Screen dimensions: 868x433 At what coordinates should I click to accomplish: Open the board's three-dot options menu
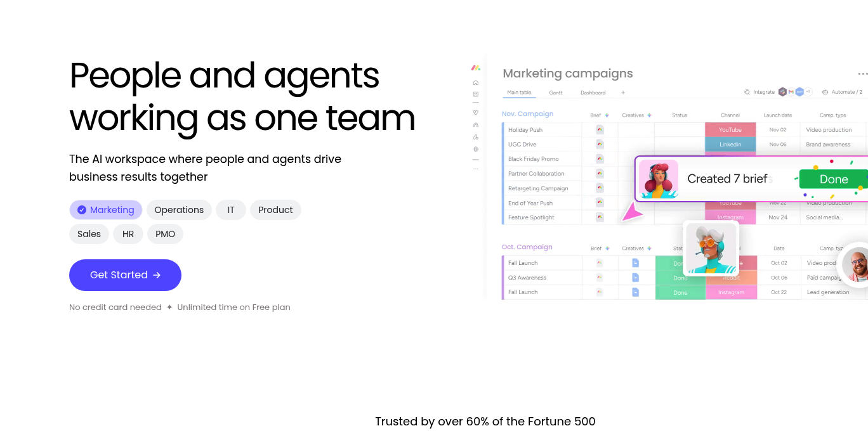(x=862, y=74)
